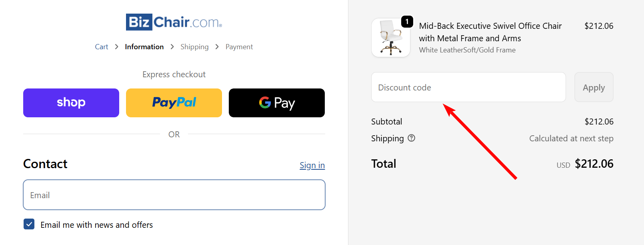The width and height of the screenshot is (644, 245).
Task: Click the quantity badge on the chair thumbnail
Action: [x=407, y=22]
